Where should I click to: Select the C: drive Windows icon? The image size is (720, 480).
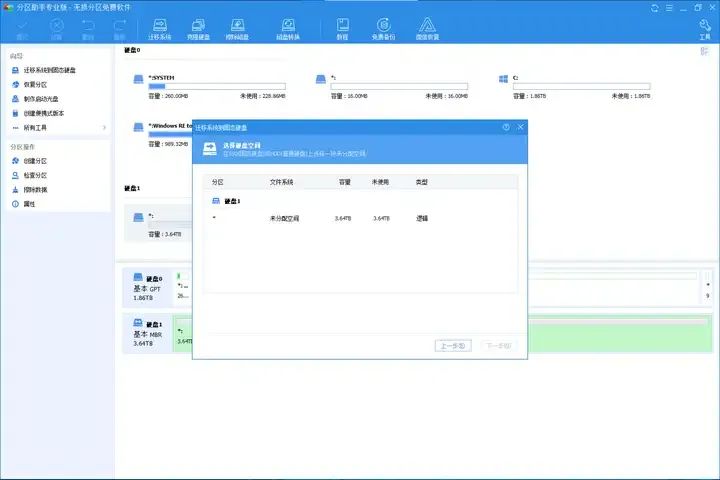point(503,79)
